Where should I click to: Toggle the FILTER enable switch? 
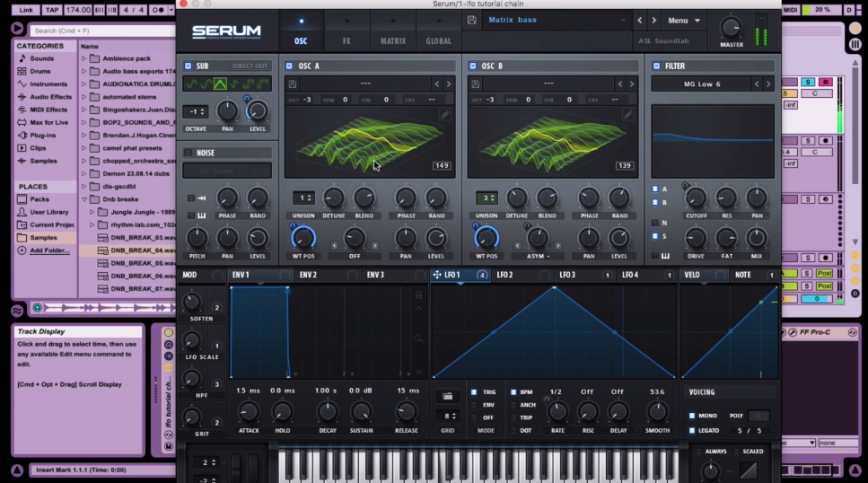[656, 66]
